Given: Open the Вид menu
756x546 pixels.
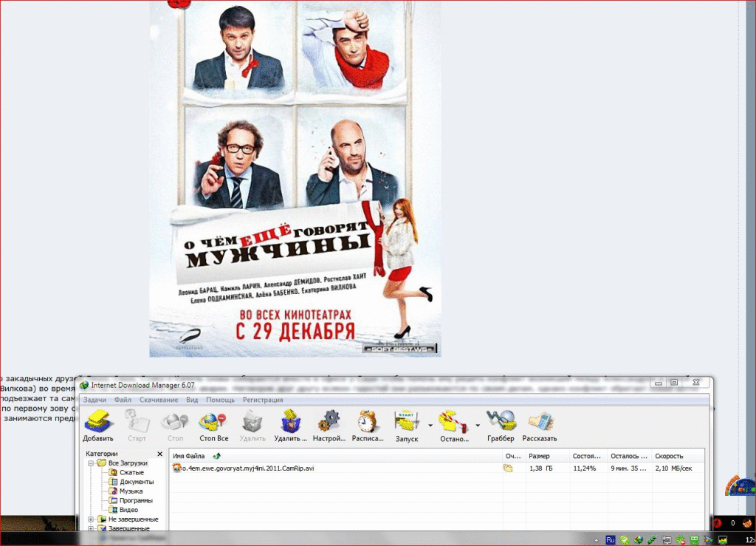Looking at the screenshot, I should [x=192, y=400].
